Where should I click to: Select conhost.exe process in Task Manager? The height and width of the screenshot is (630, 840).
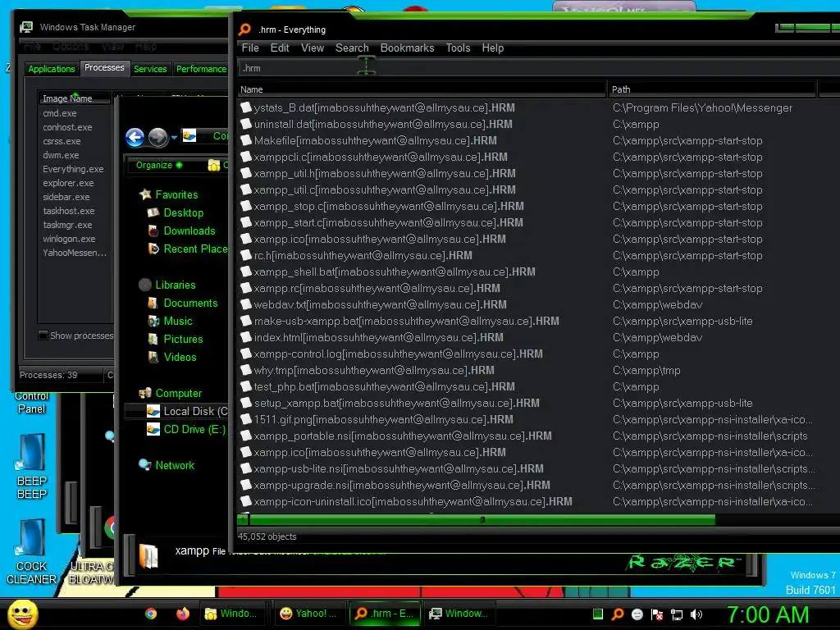tap(67, 127)
